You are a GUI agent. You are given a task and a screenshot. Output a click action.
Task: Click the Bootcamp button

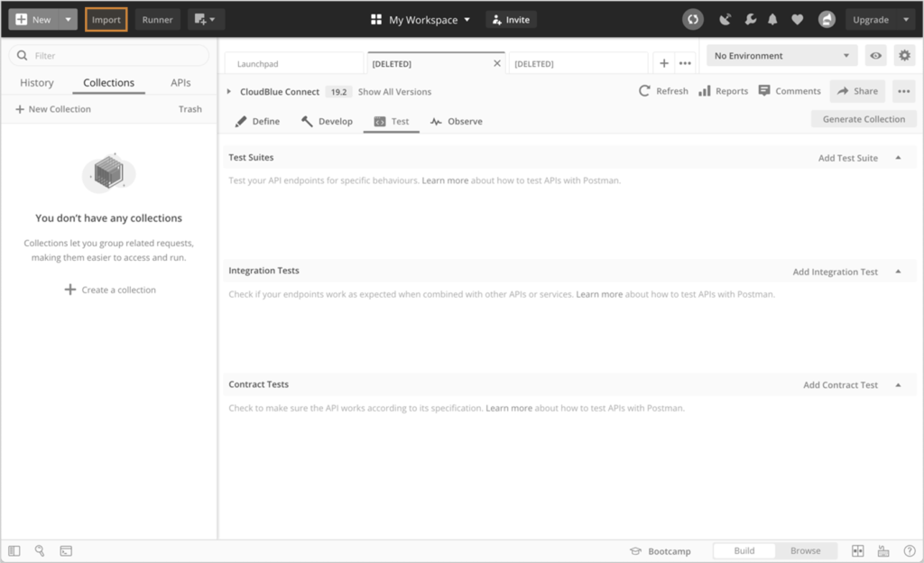click(x=661, y=551)
